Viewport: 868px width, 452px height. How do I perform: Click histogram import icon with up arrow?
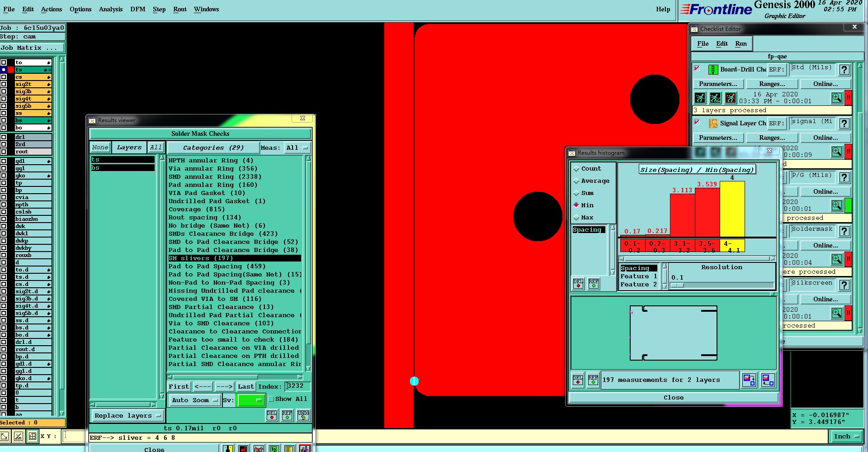(768, 380)
